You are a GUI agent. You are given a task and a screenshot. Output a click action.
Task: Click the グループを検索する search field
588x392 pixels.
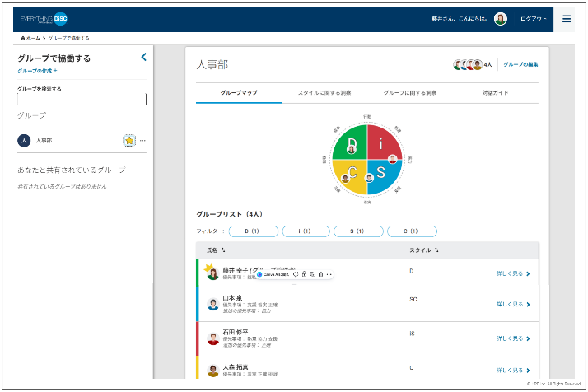82,100
